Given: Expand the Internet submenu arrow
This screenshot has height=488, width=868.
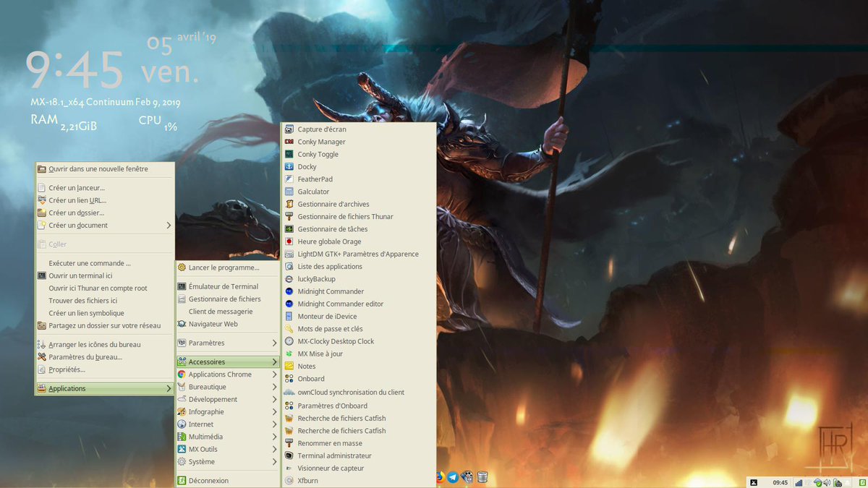Looking at the screenshot, I should coord(274,424).
